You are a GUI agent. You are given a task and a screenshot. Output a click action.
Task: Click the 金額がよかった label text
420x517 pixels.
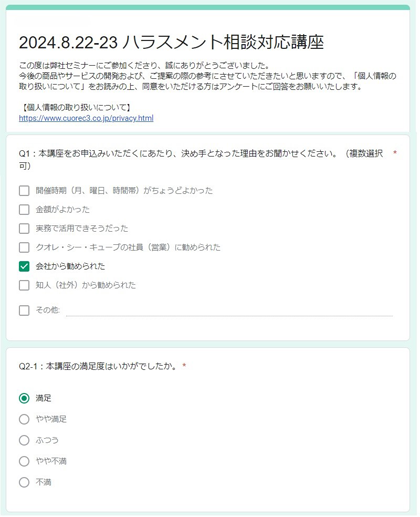[x=63, y=210]
